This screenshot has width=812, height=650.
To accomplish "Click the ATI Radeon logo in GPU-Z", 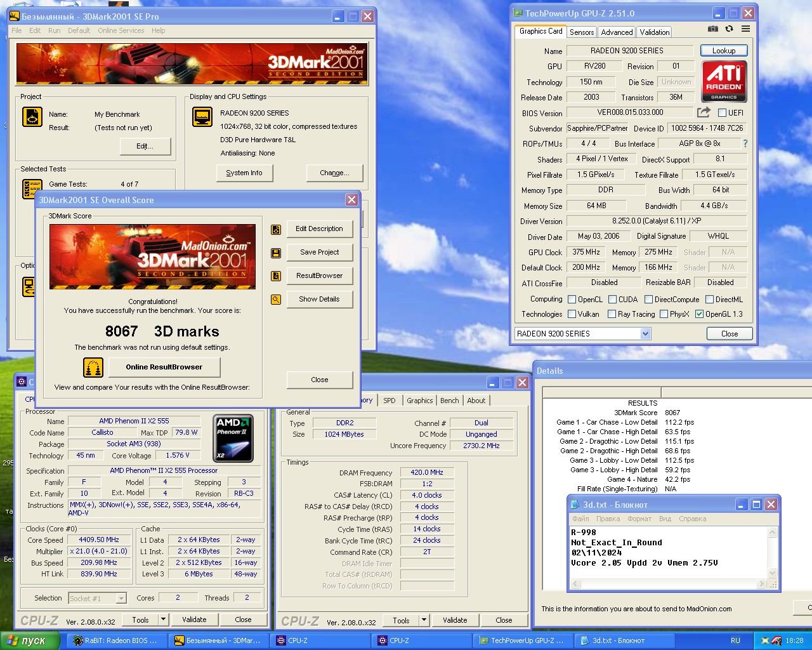I will tap(724, 81).
